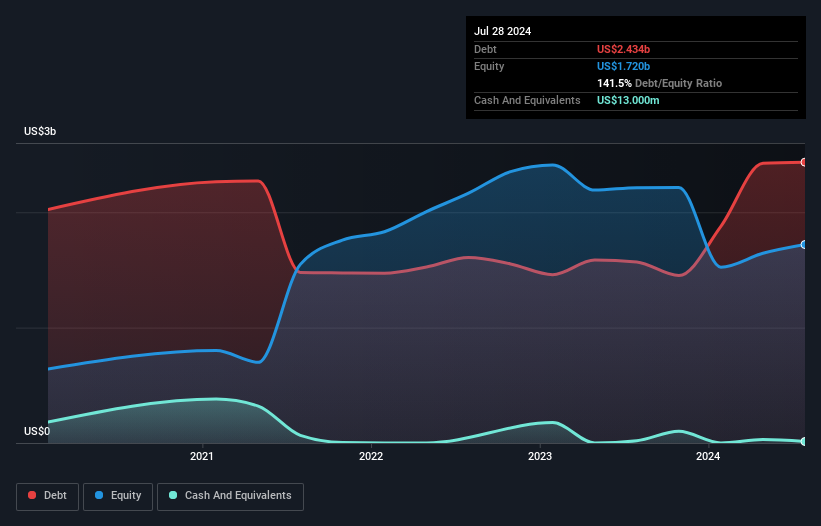Toggle the Debt legend button

[x=47, y=496]
